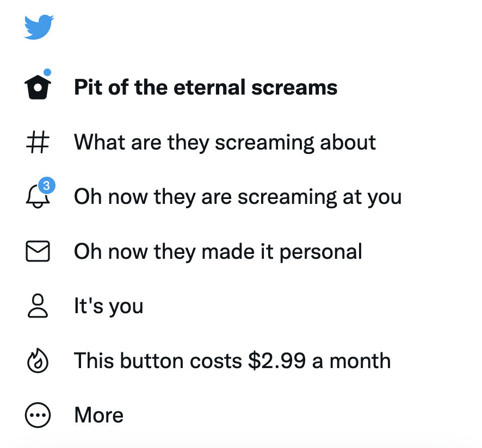Screen dimensions: 482x448
Task: Select Oh now they are screaming at you
Action: [238, 197]
